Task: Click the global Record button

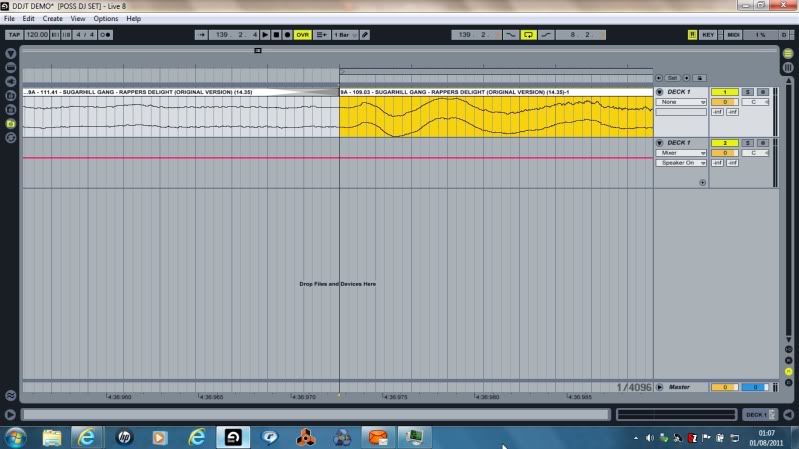Action: pyautogui.click(x=288, y=34)
